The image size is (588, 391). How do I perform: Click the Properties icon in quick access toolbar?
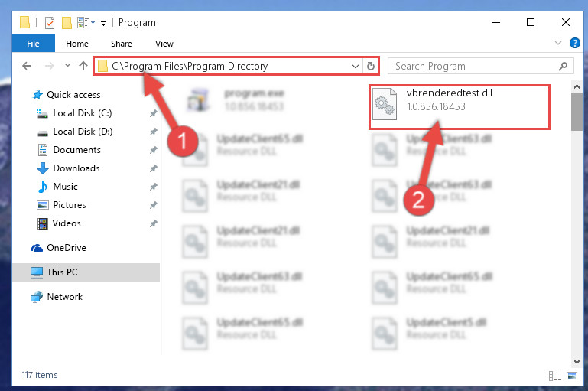click(49, 23)
